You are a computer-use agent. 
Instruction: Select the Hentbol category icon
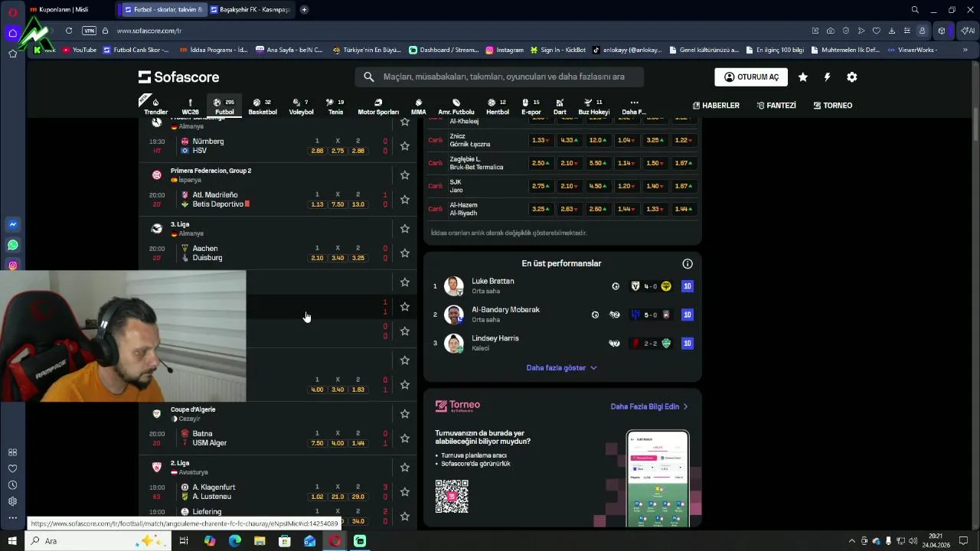tap(498, 106)
